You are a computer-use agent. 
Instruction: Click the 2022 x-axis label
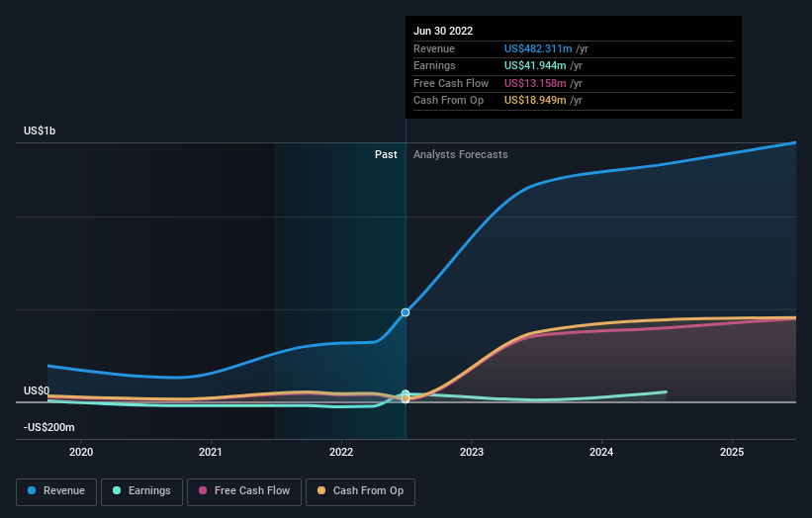tap(341, 453)
